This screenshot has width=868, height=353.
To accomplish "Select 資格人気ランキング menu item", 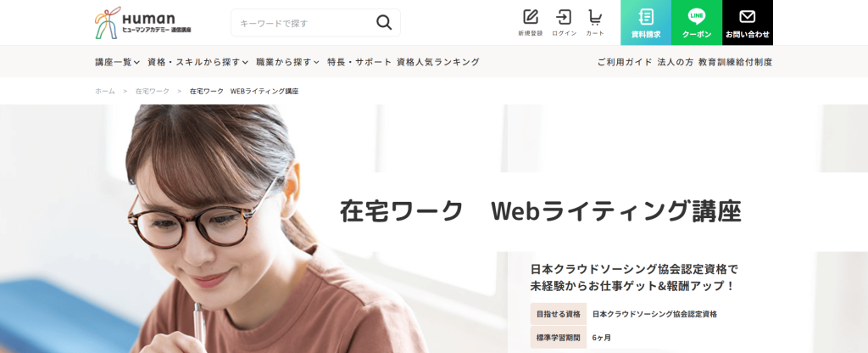I will click(x=438, y=62).
